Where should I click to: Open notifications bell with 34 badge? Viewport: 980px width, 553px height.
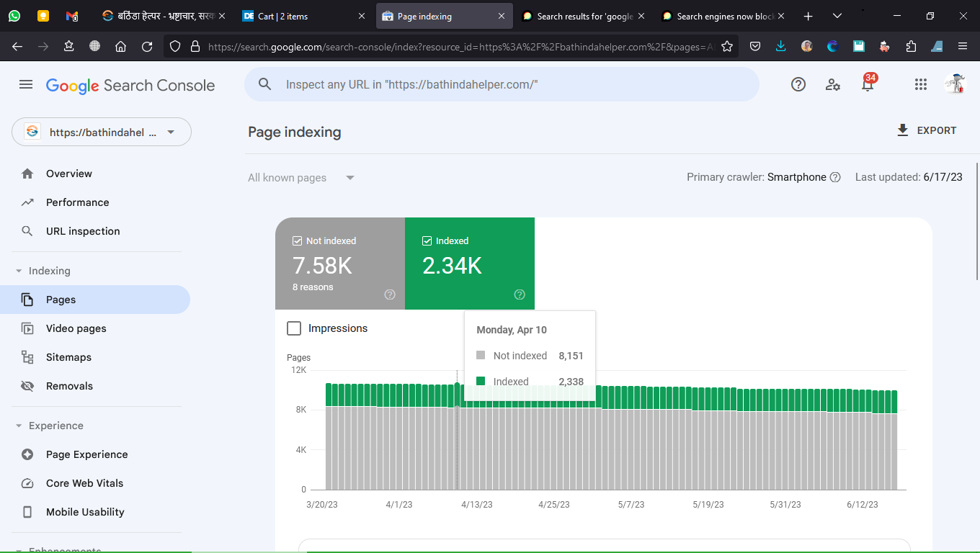pyautogui.click(x=868, y=84)
